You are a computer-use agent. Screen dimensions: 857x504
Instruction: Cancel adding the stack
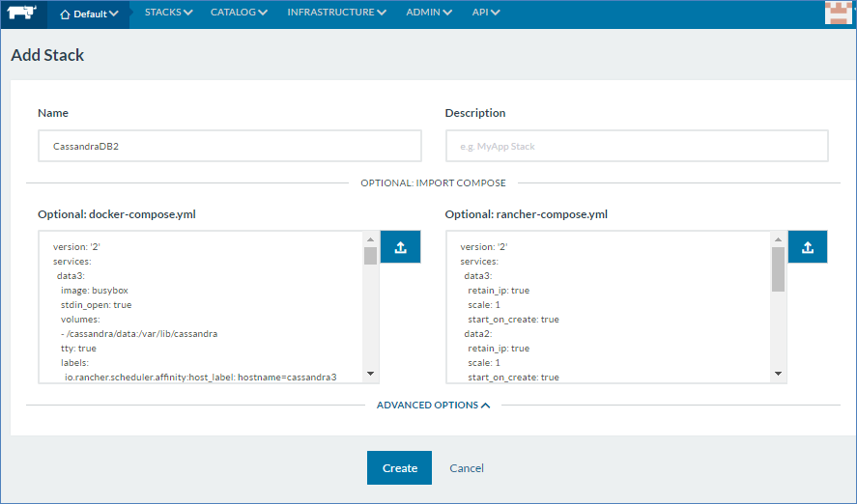467,468
